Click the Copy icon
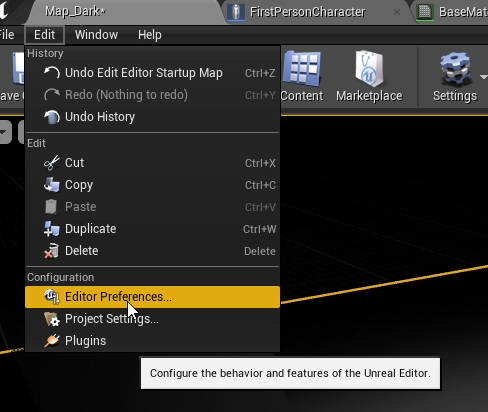This screenshot has height=412, width=488. [52, 185]
